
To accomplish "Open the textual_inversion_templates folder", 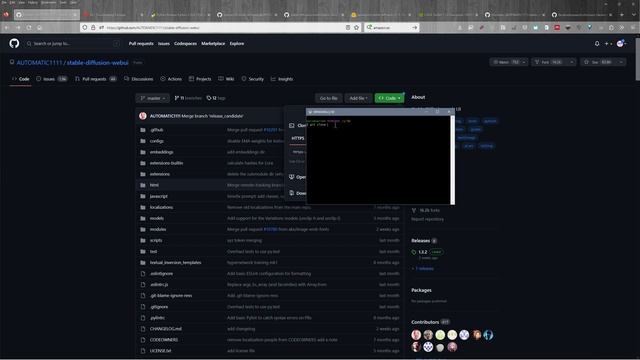I will [176, 262].
